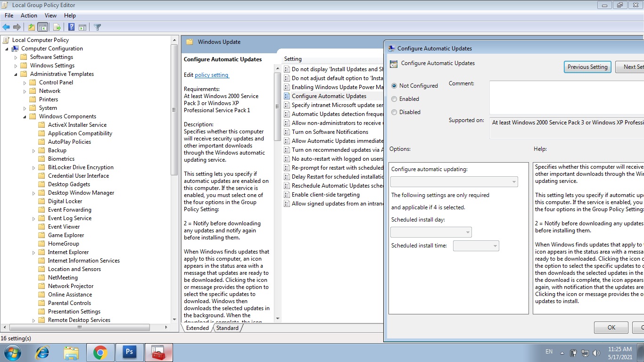Click OK in the Configure Automatic Updates dialog
Viewport: 644px width, 362px height.
click(x=611, y=328)
